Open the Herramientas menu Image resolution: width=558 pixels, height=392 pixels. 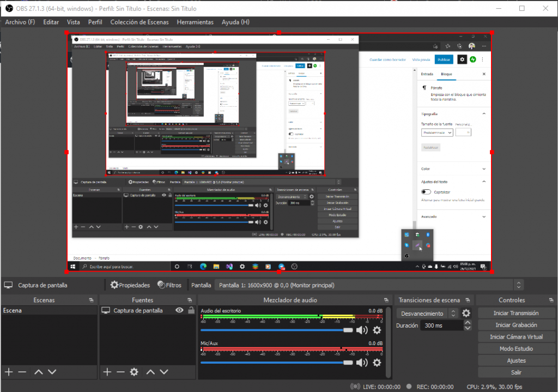pos(195,22)
